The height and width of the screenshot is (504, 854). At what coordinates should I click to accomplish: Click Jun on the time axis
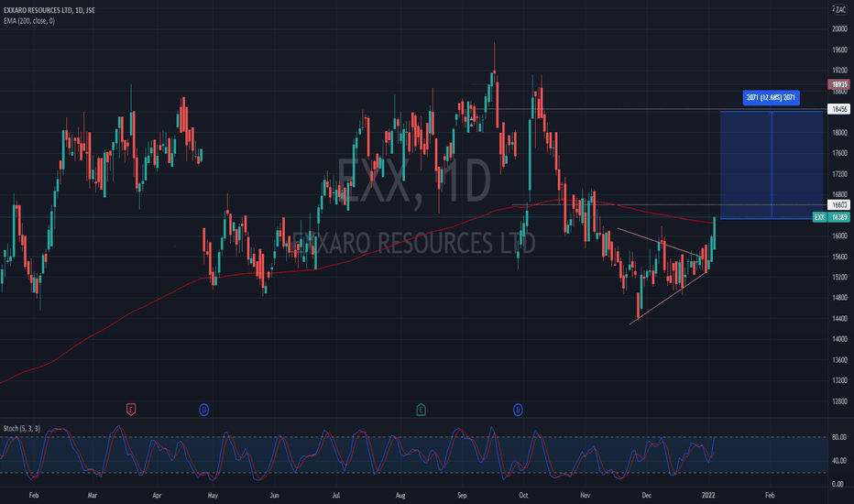click(x=274, y=495)
